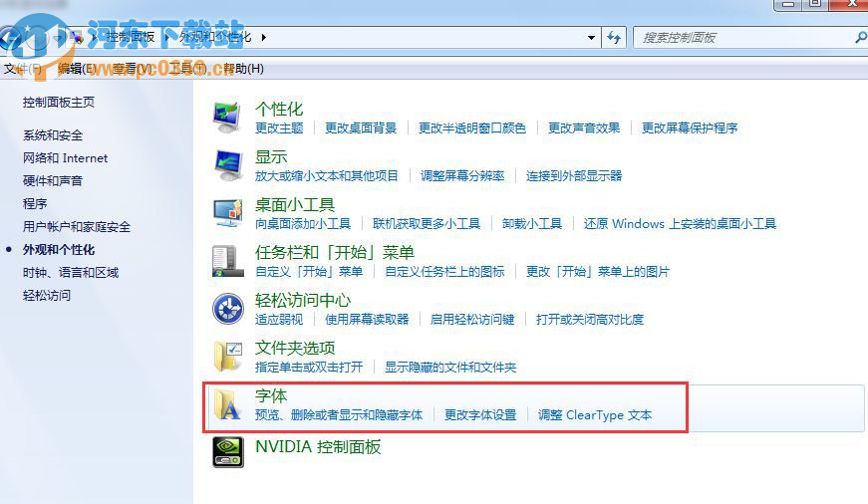Open the 文件(F) menu

tap(22, 69)
